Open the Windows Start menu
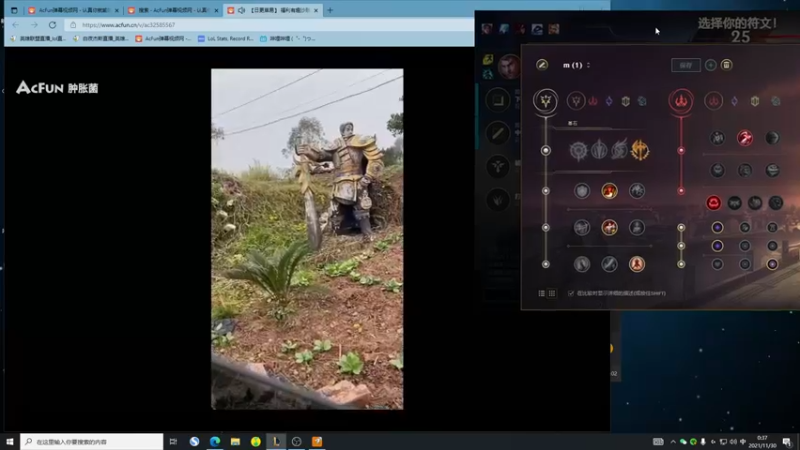800x450 pixels. 9,441
